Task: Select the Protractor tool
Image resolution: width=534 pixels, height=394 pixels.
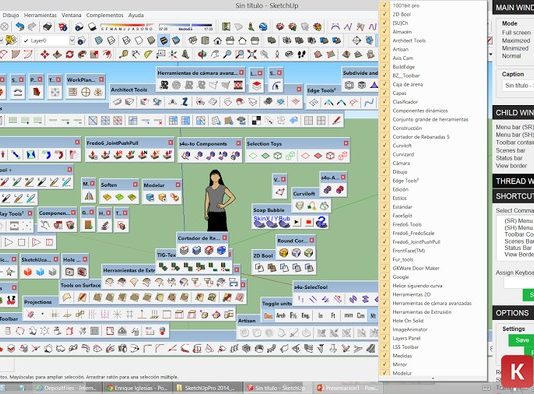Action: point(148,54)
